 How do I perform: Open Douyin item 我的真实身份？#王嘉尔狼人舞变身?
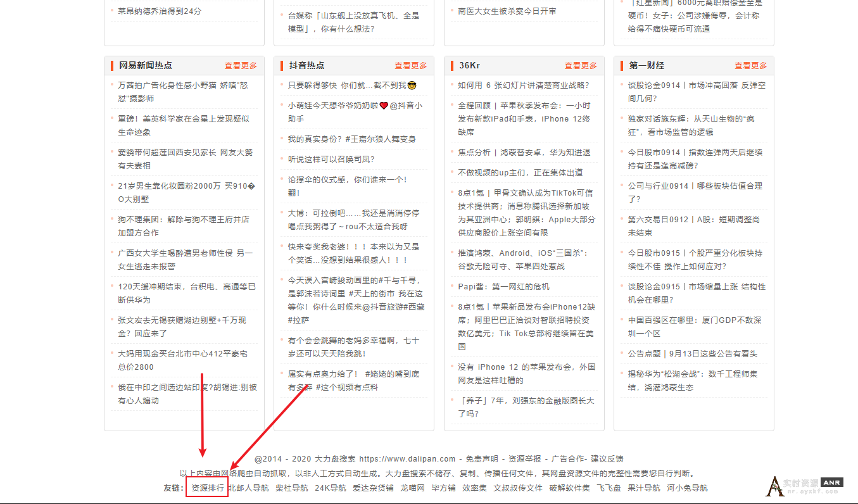click(352, 139)
